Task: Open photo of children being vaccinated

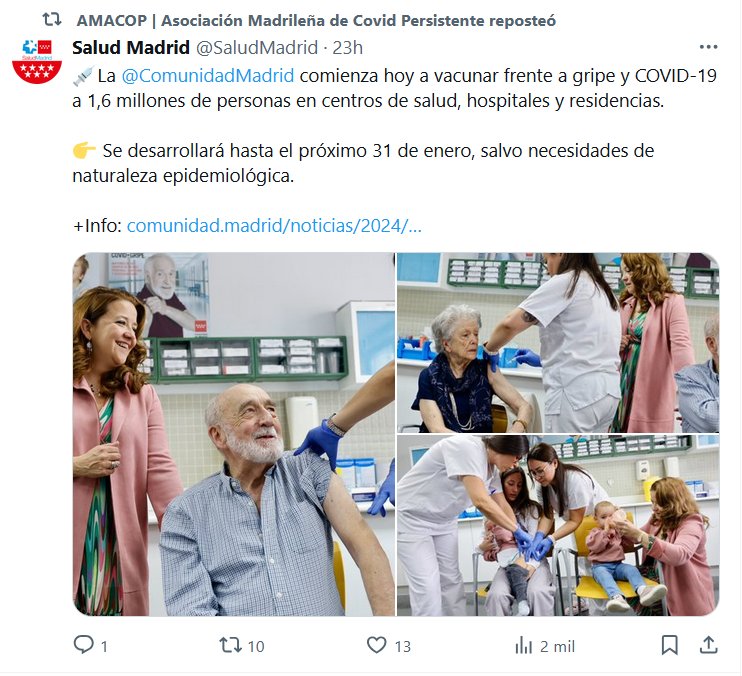Action: (x=558, y=526)
